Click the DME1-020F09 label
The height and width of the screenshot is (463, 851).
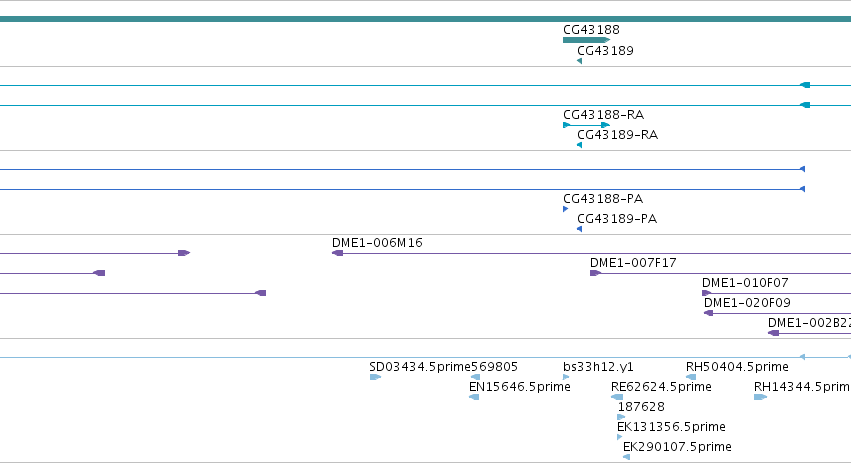point(747,303)
